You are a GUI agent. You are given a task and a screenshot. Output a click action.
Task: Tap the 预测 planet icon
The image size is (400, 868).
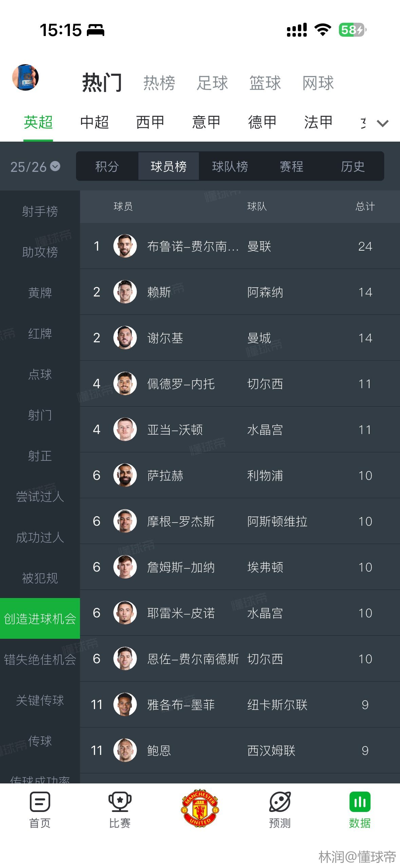pos(280,802)
